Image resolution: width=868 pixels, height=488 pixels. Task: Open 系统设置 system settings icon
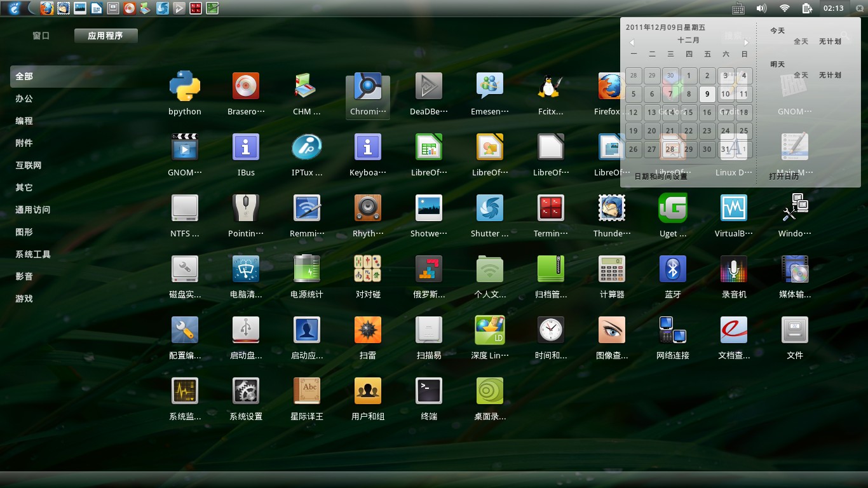point(246,391)
